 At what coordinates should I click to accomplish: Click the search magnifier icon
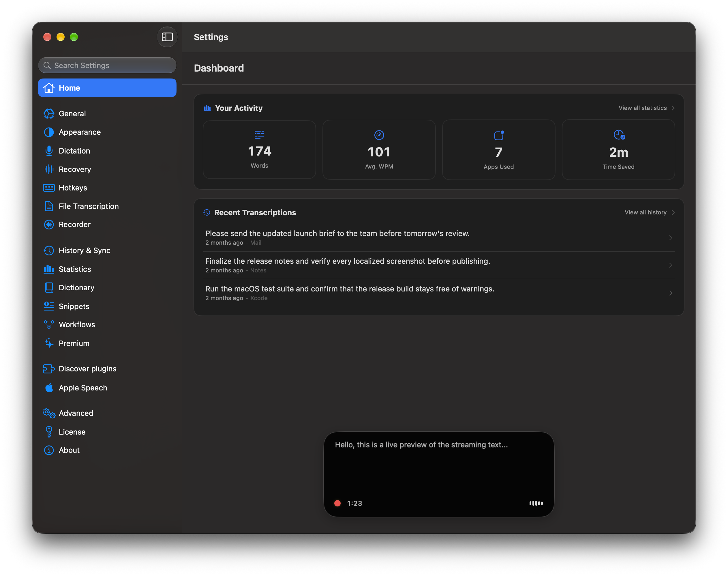coord(47,65)
